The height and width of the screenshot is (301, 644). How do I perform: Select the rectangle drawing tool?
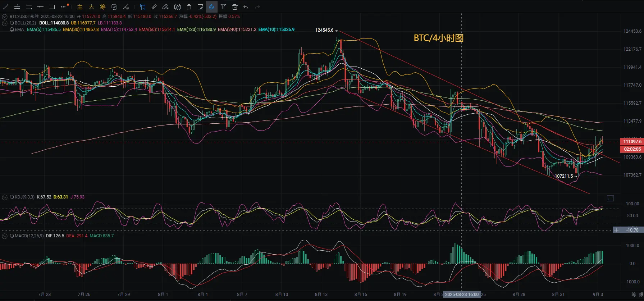pos(52,7)
